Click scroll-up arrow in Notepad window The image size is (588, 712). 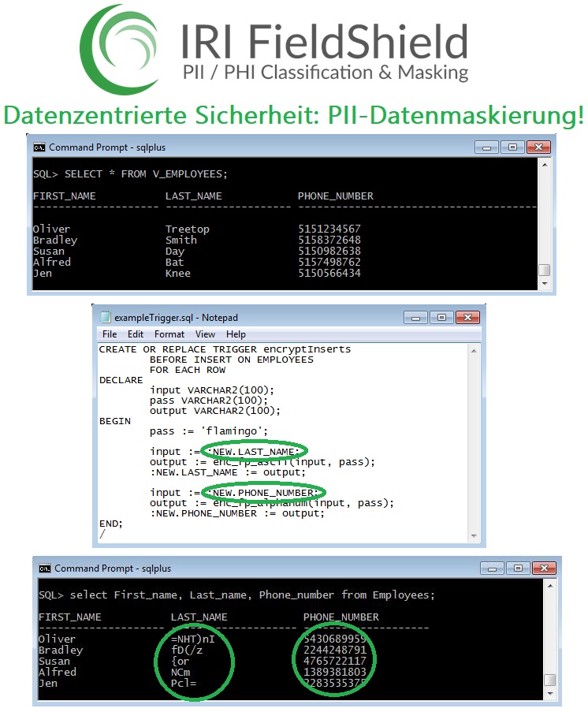[474, 351]
